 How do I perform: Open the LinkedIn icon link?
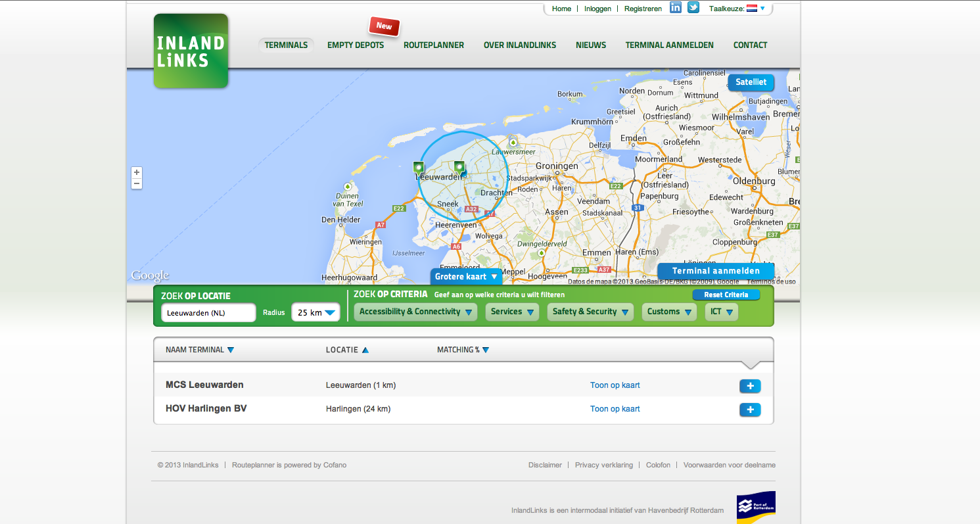pyautogui.click(x=675, y=8)
